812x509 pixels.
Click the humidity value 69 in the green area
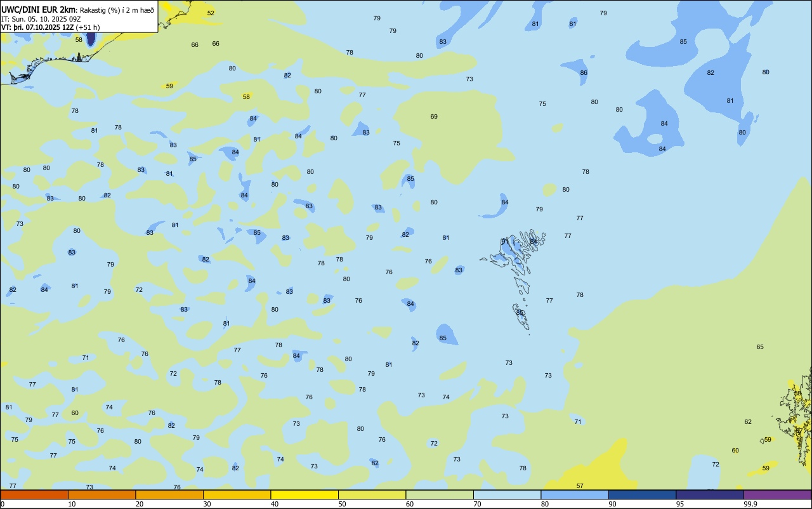click(x=434, y=116)
